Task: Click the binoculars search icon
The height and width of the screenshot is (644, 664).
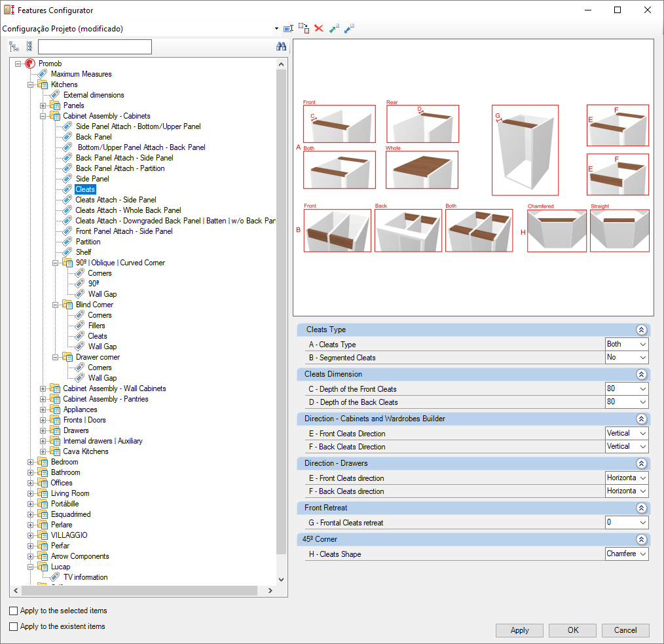Action: pyautogui.click(x=281, y=47)
